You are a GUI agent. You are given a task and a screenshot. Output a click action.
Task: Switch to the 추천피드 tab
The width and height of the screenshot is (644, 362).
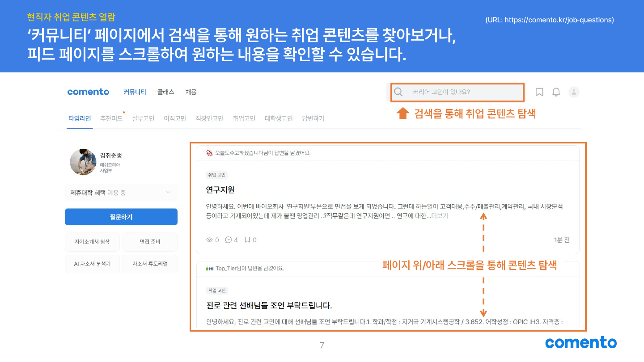111,118
